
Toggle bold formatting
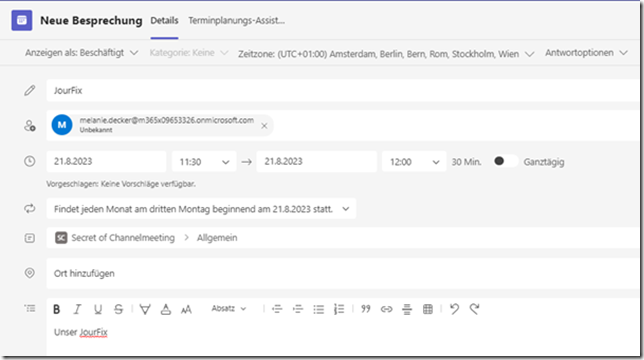pos(57,309)
